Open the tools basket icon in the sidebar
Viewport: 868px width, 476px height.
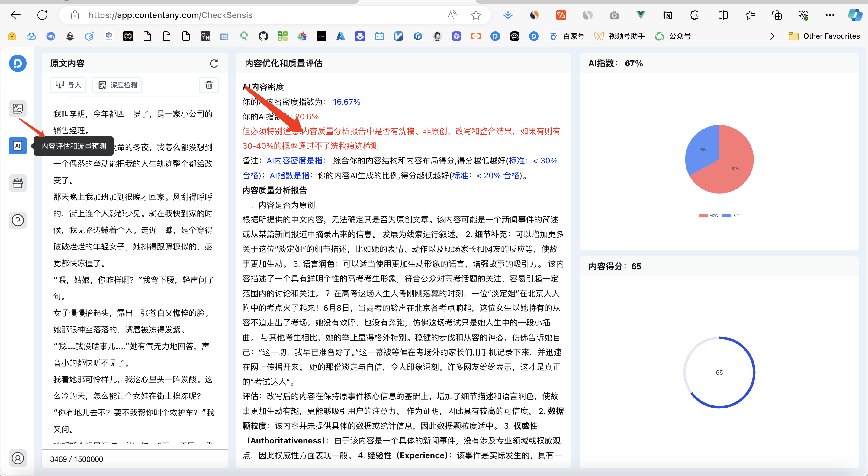(x=18, y=183)
